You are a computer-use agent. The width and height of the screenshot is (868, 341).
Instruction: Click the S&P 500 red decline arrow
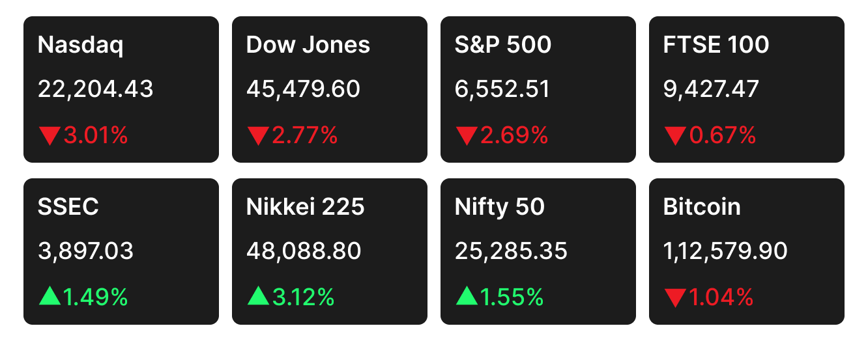466,136
